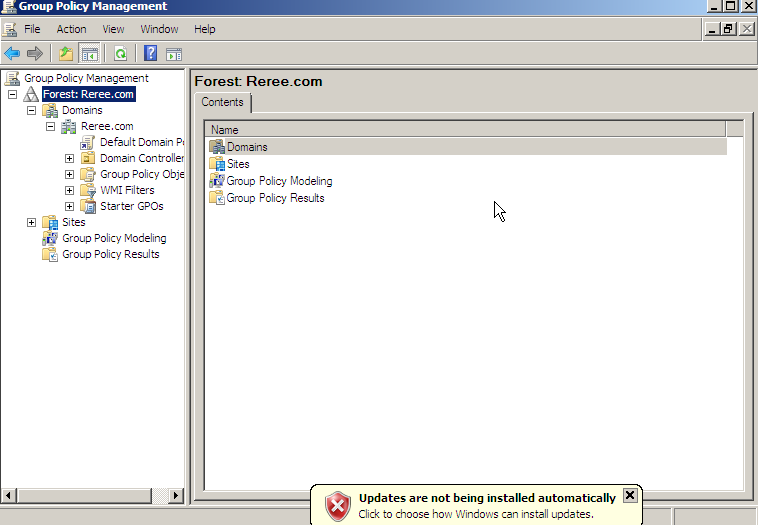
Task: Select Reree.com domain label in tree
Action: (107, 126)
